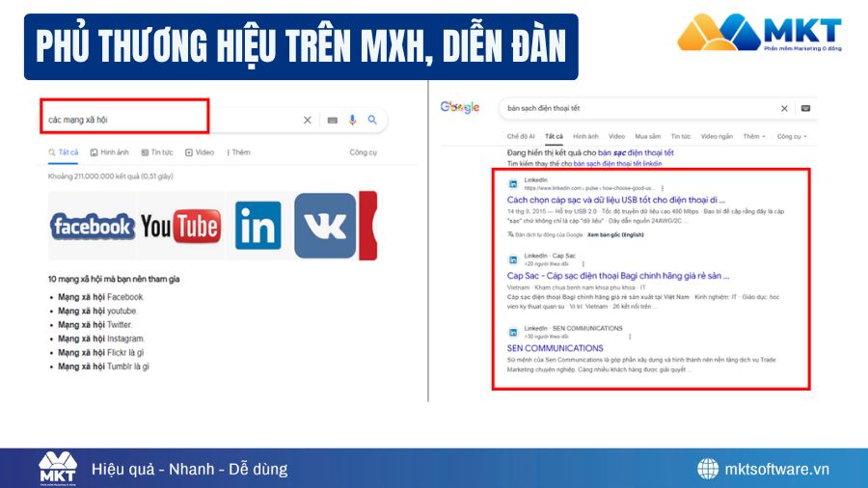Open 'Chế độ AI' tab
The width and height of the screenshot is (868, 488).
[521, 136]
